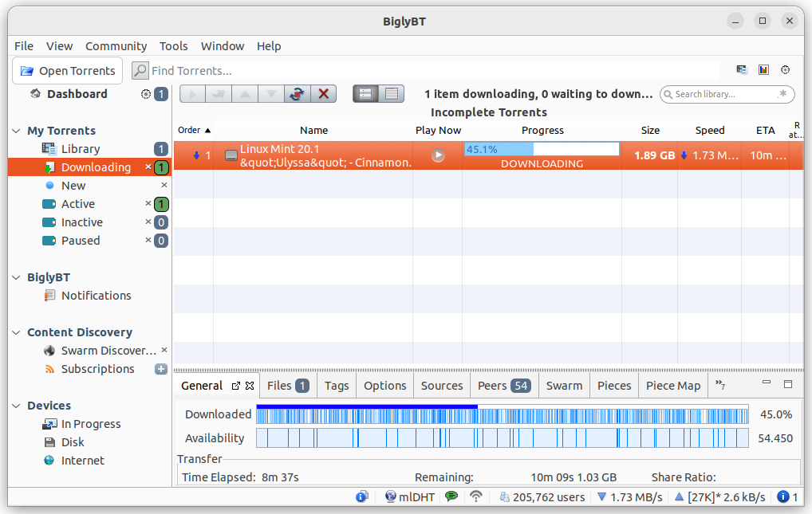Viewport: 812px width, 514px height.
Task: Collapse the My Torrents section
Action: tap(16, 131)
